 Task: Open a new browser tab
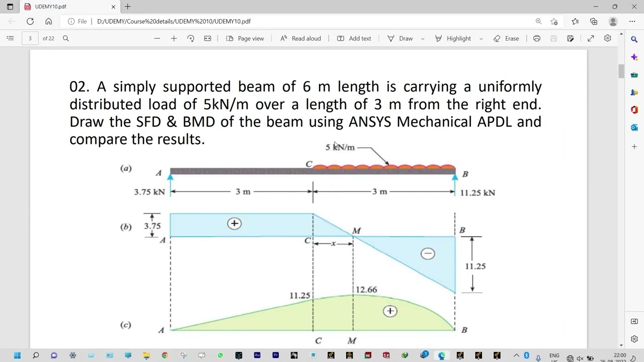point(128,7)
